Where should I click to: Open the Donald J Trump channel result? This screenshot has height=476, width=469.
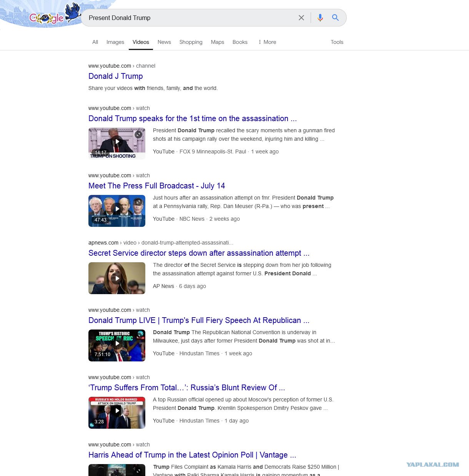[x=116, y=76]
